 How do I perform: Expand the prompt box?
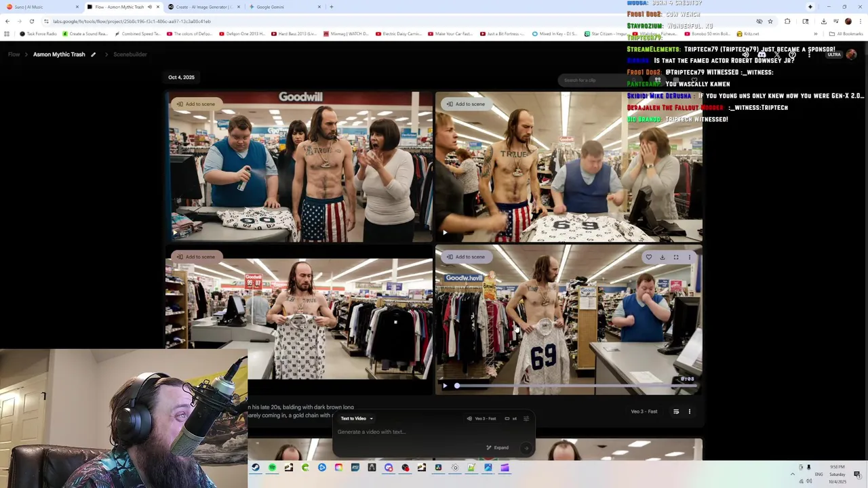click(497, 447)
